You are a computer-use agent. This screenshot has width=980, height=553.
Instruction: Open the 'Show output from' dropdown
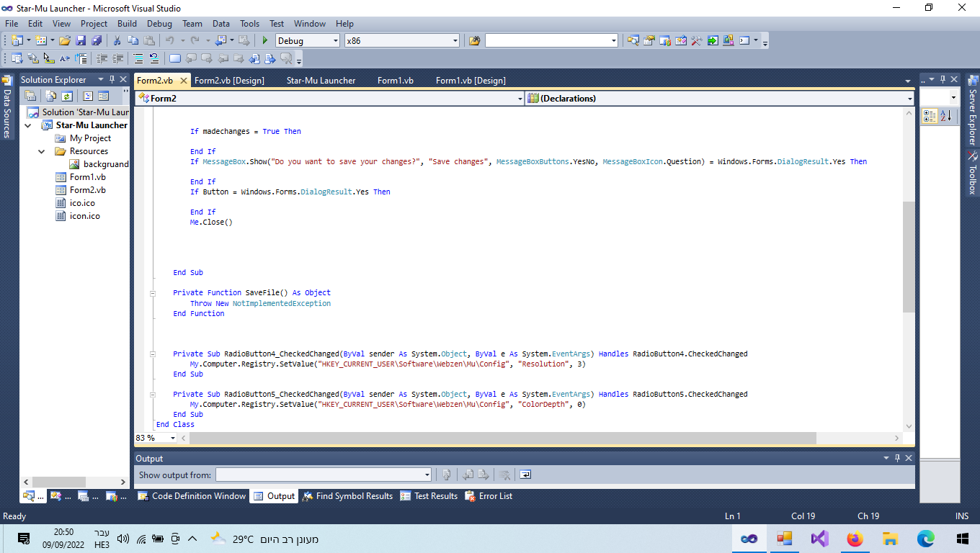(x=427, y=475)
